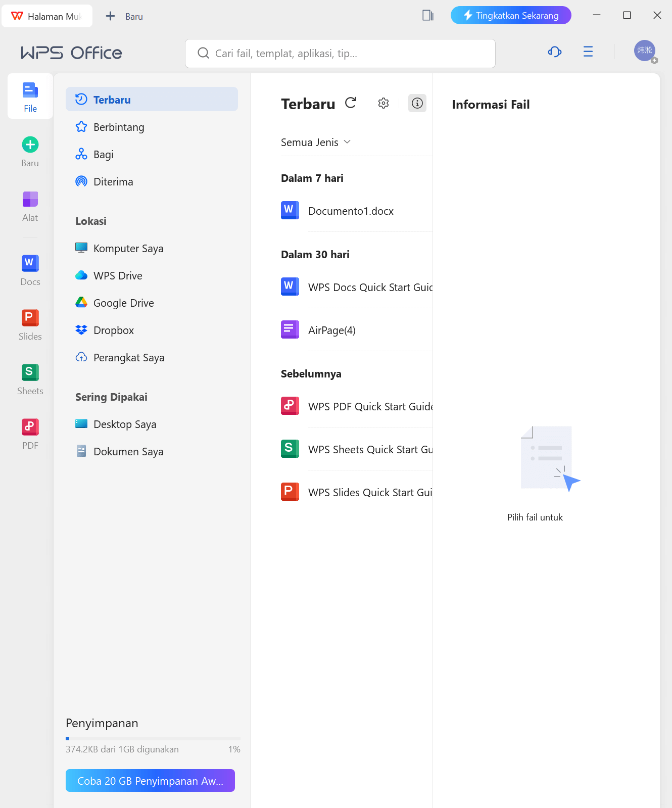
Task: Launch WPS Slides from sidebar
Action: coord(30,325)
